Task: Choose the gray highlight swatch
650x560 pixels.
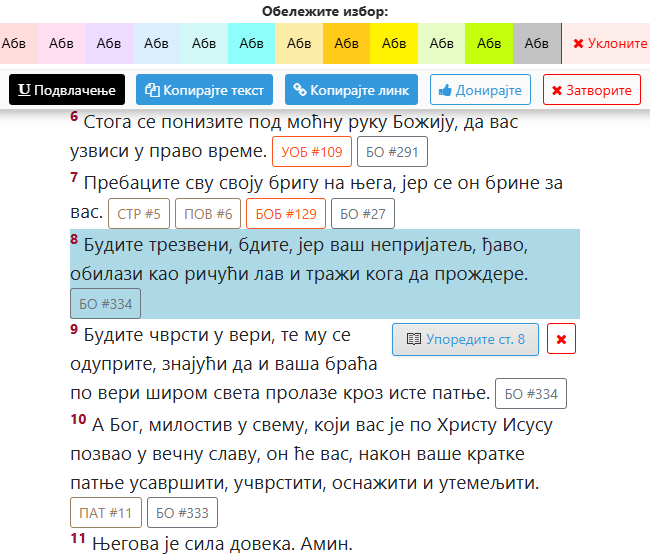Action: (537, 44)
